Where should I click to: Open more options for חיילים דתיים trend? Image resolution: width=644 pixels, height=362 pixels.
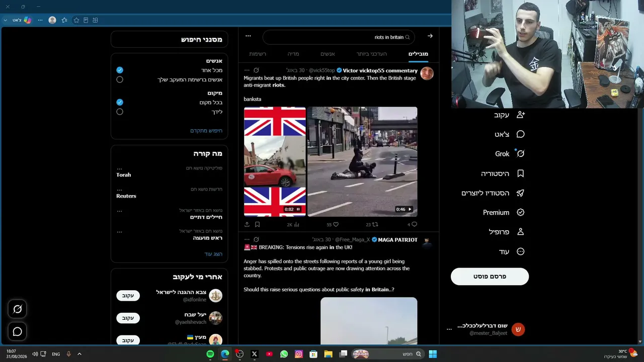pos(119,210)
